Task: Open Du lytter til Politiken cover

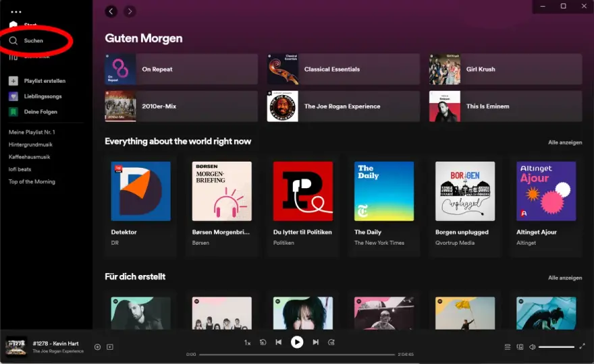Action: 303,191
